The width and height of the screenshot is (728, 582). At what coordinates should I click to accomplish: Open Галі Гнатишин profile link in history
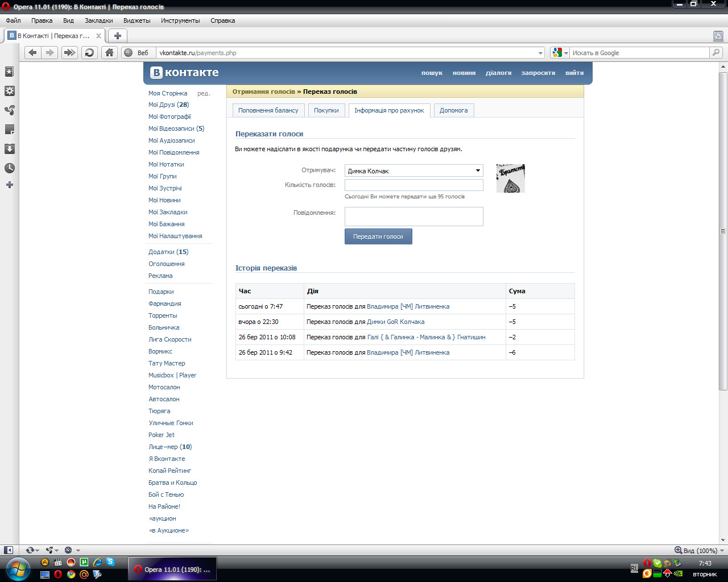[x=427, y=337]
